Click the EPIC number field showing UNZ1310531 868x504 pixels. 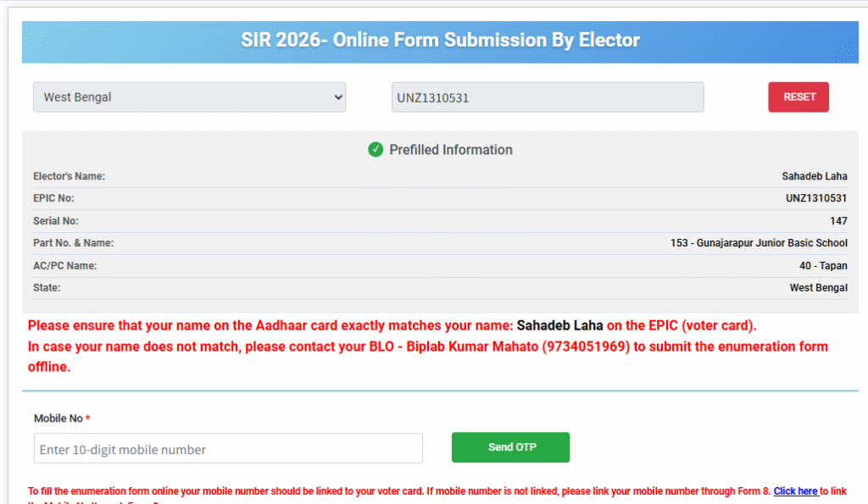[x=547, y=97]
